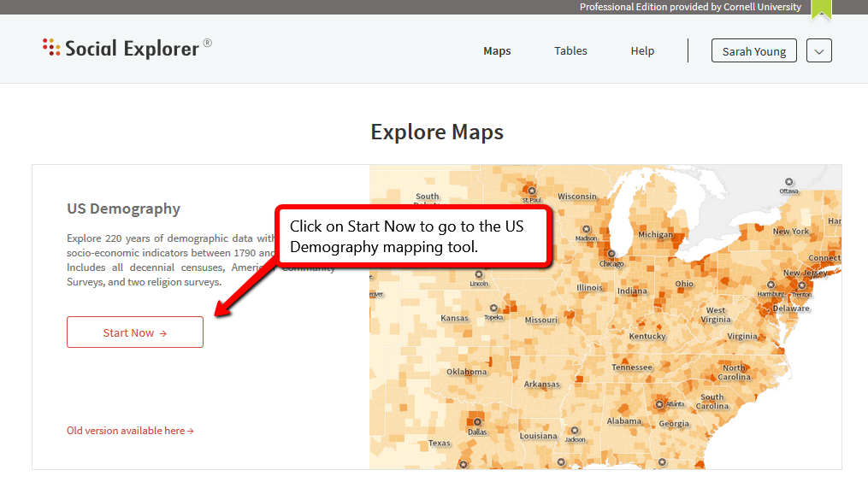Viewport: 868px width, 482px height.
Task: Click the Ohio state label
Action: (x=683, y=284)
